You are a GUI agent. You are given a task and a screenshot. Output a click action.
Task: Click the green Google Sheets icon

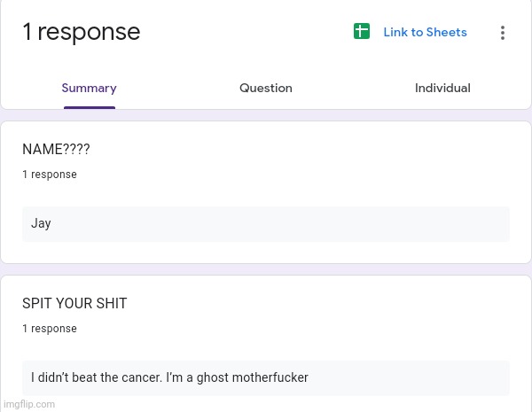point(362,32)
